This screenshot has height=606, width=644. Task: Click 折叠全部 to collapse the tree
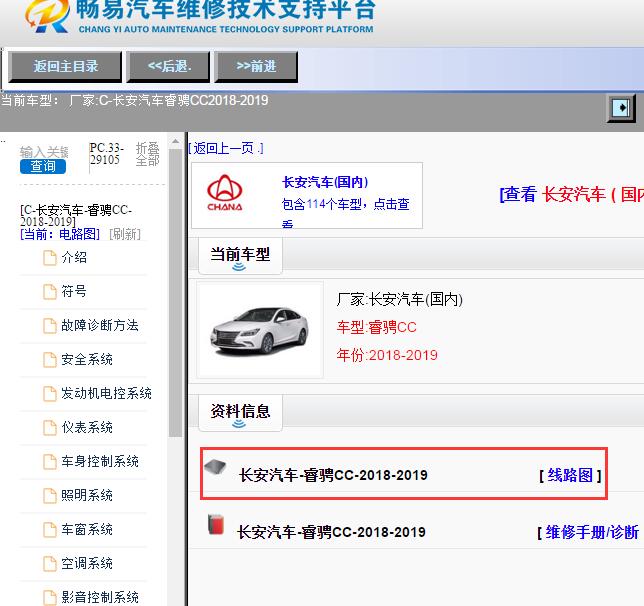tap(147, 154)
